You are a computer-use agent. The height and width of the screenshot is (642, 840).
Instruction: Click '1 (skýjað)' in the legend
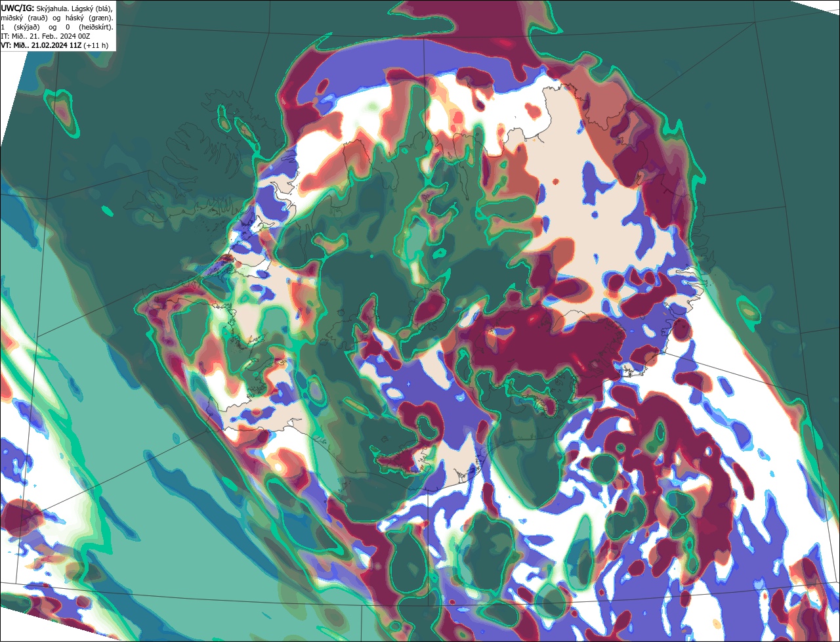click(x=20, y=28)
